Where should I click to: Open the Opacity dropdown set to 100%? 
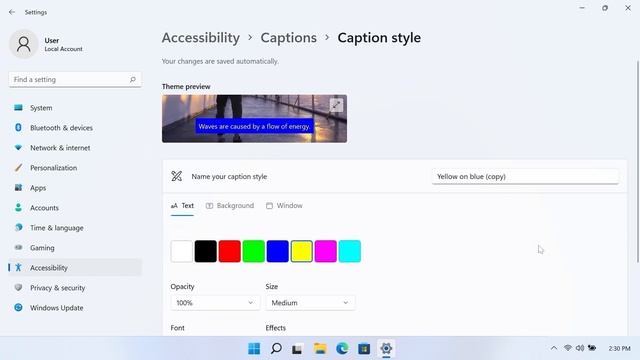coord(215,303)
